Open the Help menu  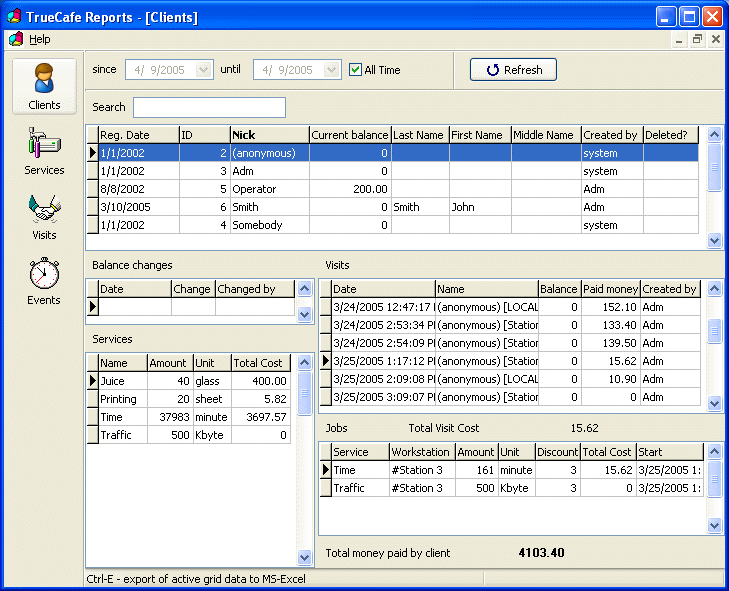point(40,40)
